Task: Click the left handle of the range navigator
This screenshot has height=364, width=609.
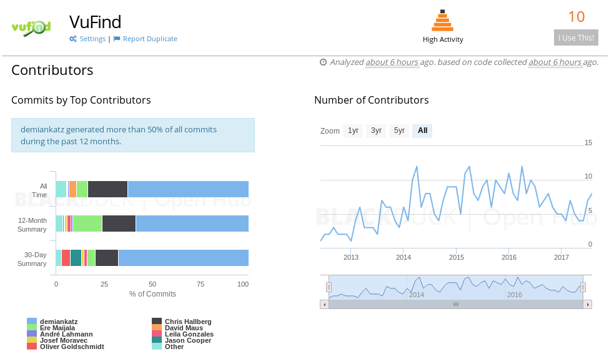Action: 329,287
